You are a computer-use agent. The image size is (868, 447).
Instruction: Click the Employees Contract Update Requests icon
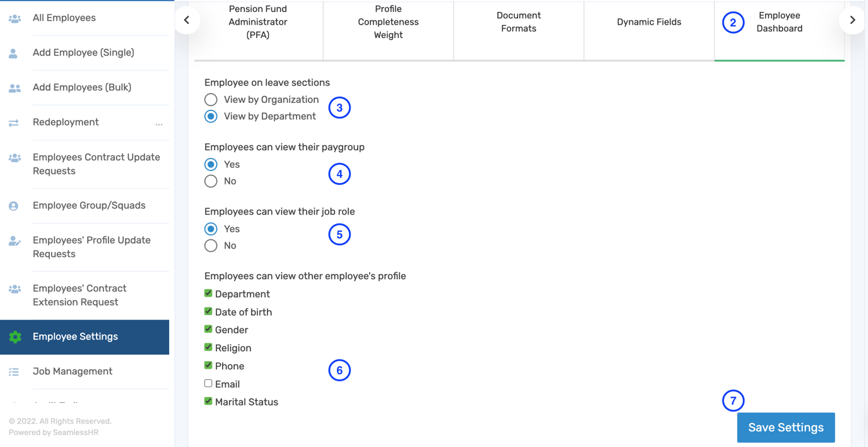coord(15,157)
